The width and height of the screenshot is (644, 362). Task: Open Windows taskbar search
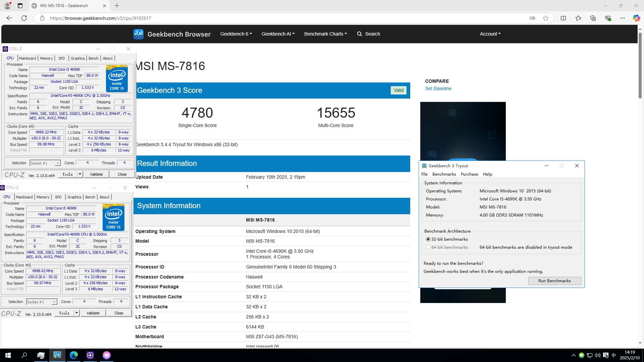(x=24, y=355)
